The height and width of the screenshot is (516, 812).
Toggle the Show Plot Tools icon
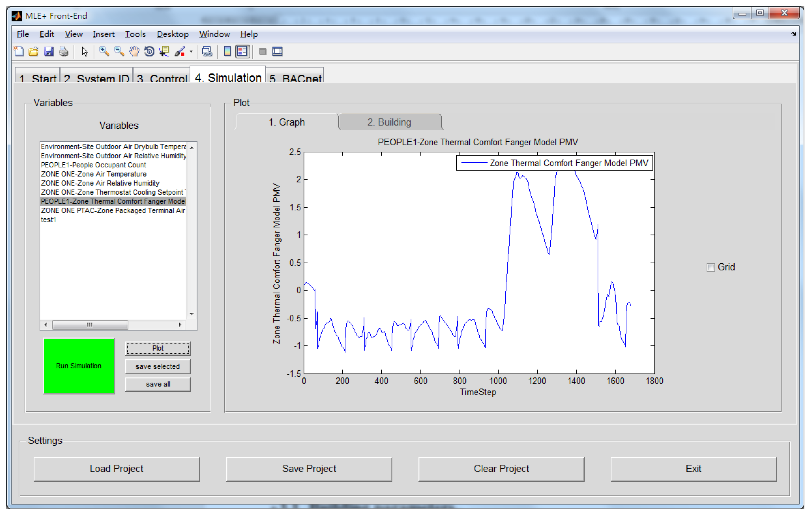point(278,52)
